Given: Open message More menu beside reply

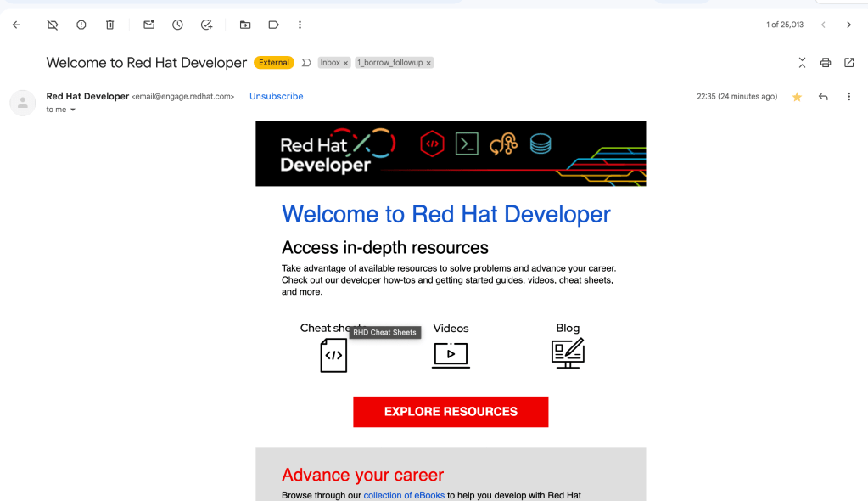Looking at the screenshot, I should coord(848,97).
